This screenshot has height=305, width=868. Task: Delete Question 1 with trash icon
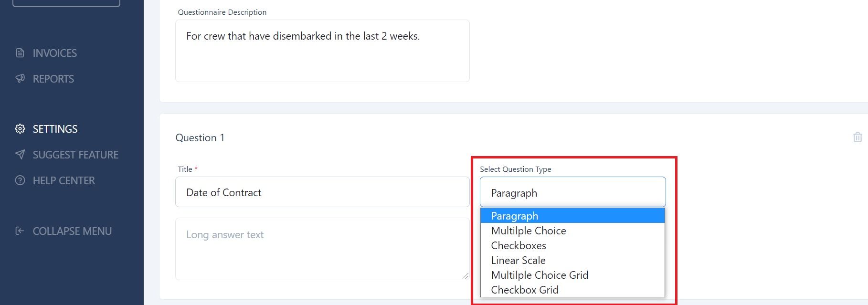tap(857, 137)
